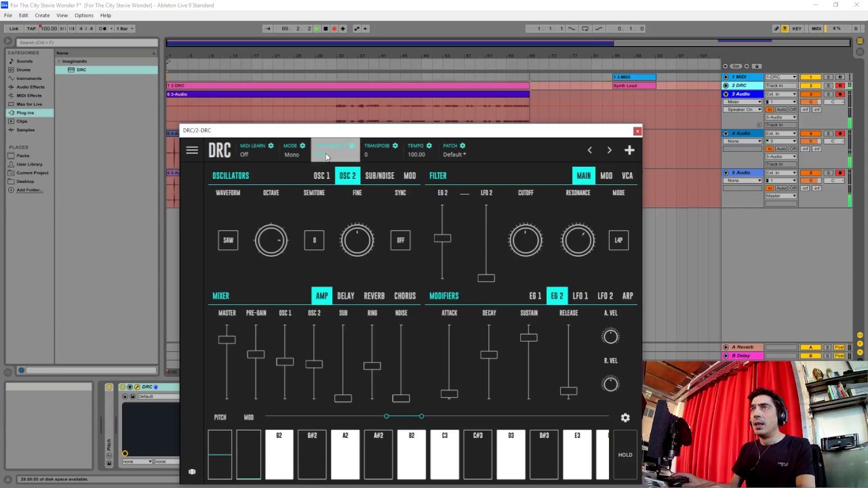Click the MASTER volume fader handle
This screenshot has height=488, width=868.
226,340
